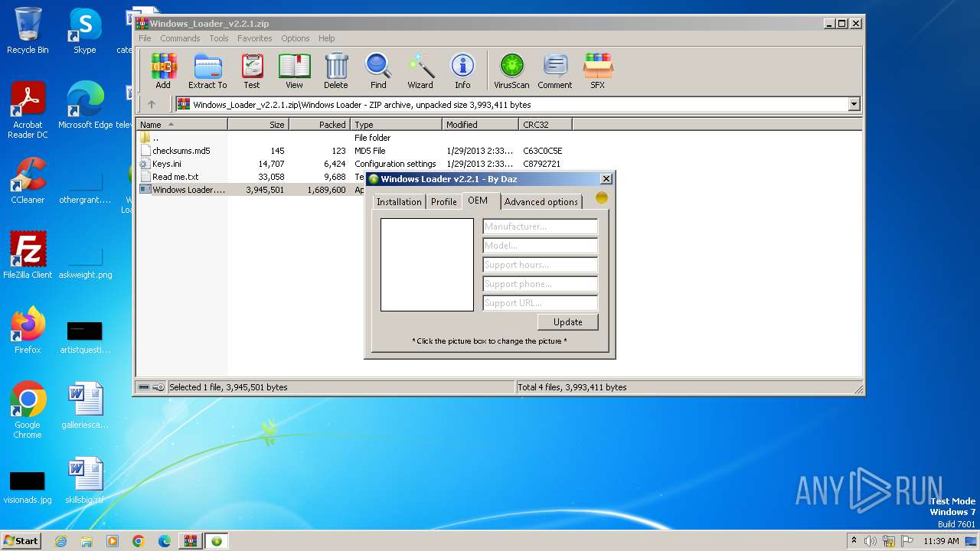This screenshot has height=551, width=980.
Task: Sort by Modified column header
Action: click(480, 124)
